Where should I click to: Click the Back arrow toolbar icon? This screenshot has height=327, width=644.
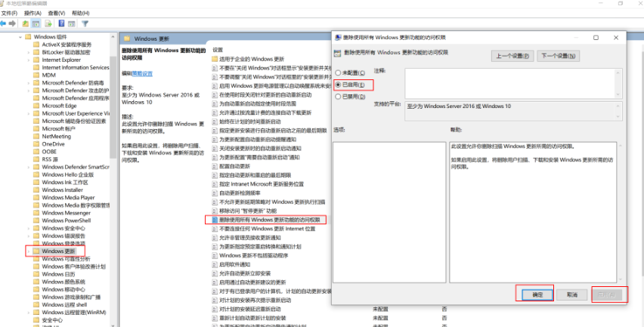point(3,23)
